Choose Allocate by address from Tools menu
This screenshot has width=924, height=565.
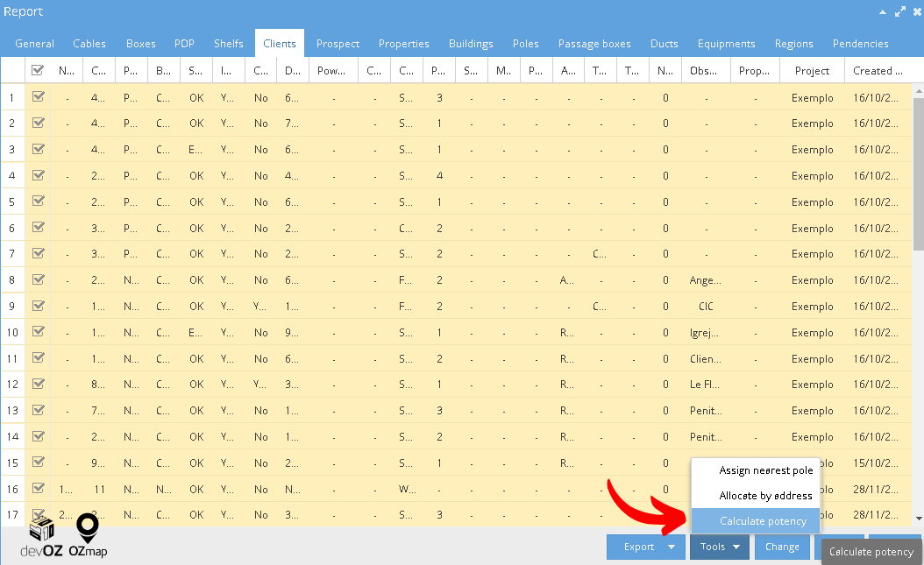[756, 496]
